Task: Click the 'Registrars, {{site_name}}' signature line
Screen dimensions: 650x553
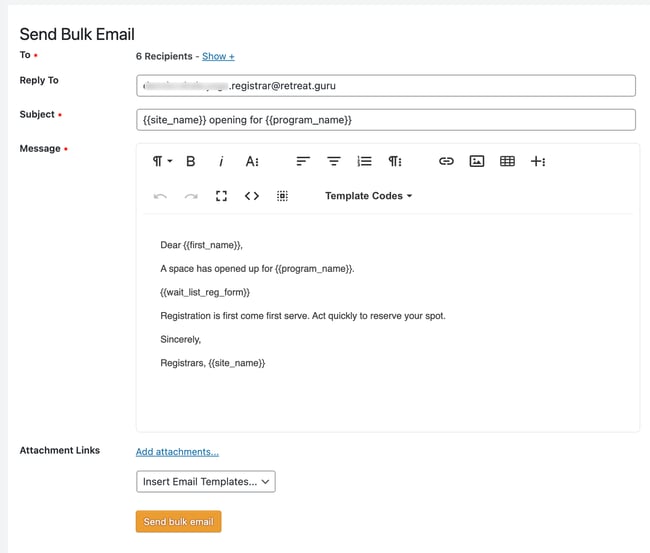Action: (x=213, y=363)
